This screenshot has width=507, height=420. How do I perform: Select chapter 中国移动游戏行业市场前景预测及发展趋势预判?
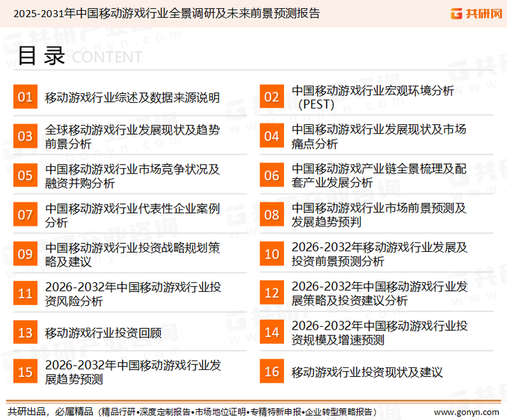point(379,215)
